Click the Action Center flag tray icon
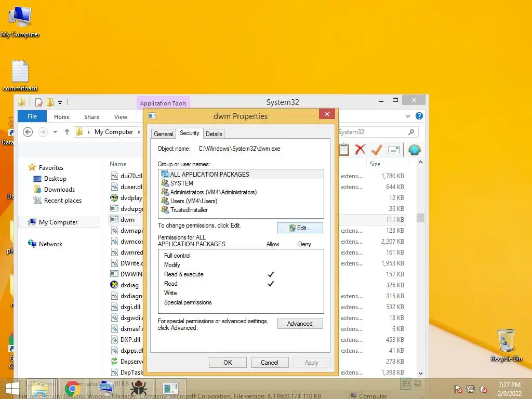The width and height of the screenshot is (532, 399). 458,389
